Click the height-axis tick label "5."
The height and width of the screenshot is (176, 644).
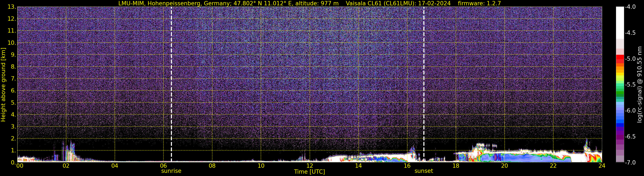coord(13,103)
